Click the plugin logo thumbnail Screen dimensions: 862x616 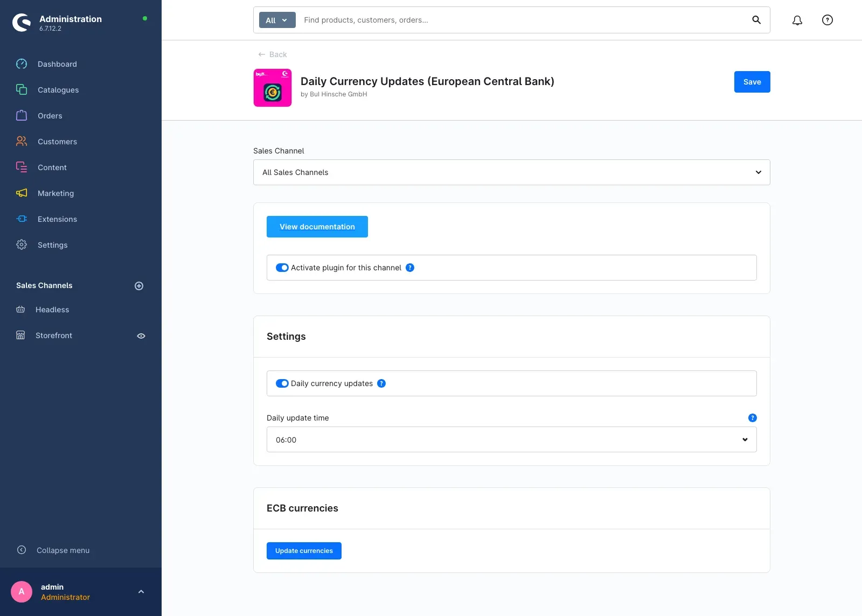coord(273,88)
